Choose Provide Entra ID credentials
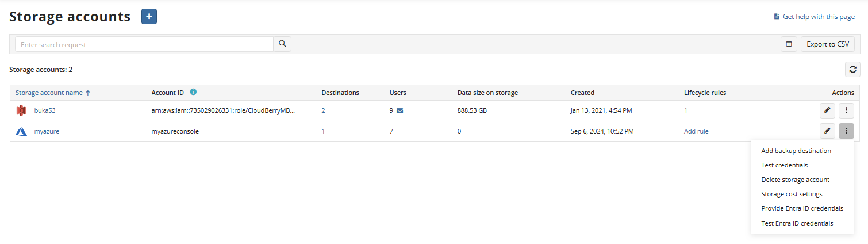 coord(802,208)
